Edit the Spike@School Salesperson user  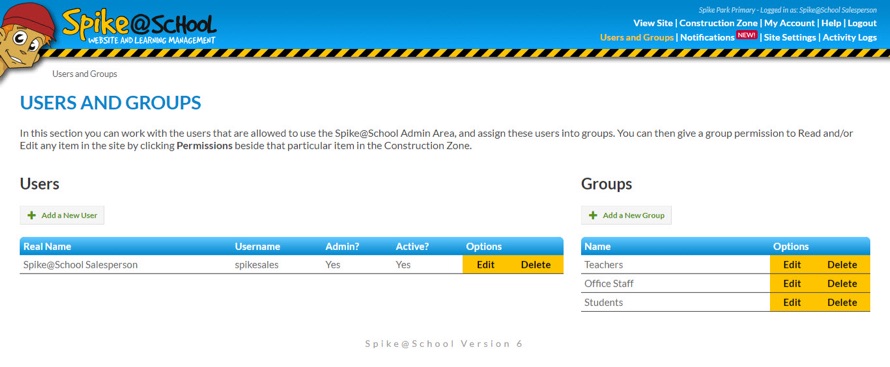coord(486,265)
